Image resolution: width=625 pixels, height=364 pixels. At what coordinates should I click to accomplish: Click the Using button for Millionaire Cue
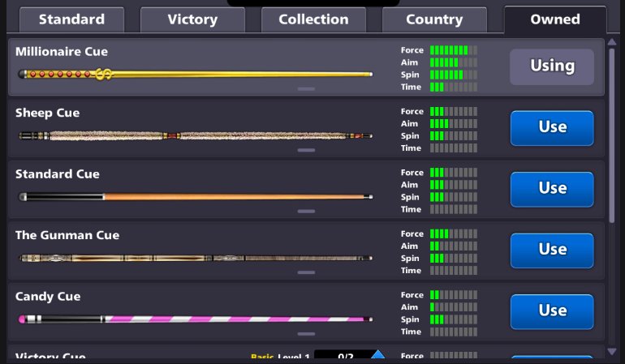point(552,66)
